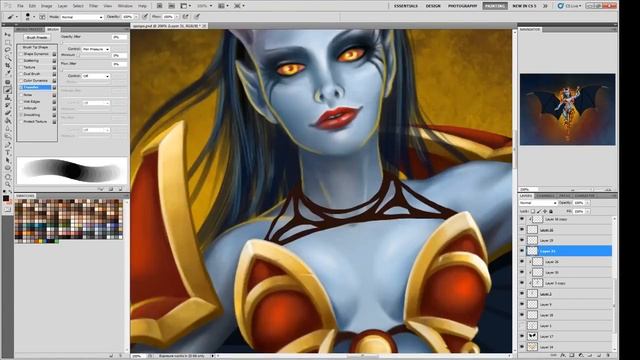This screenshot has height=360, width=640.
Task: Open layer Fill arrow in Layers panel
Action: tap(588, 211)
